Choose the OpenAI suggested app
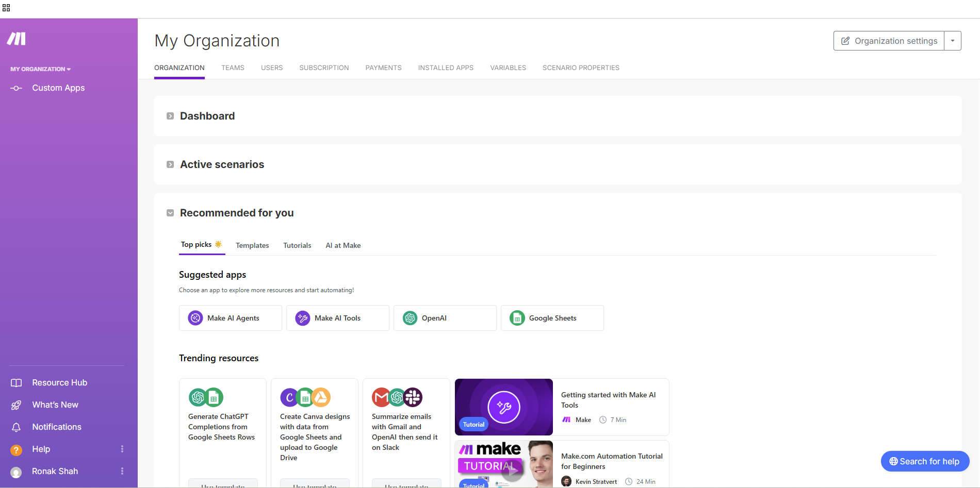980x488 pixels. [445, 318]
